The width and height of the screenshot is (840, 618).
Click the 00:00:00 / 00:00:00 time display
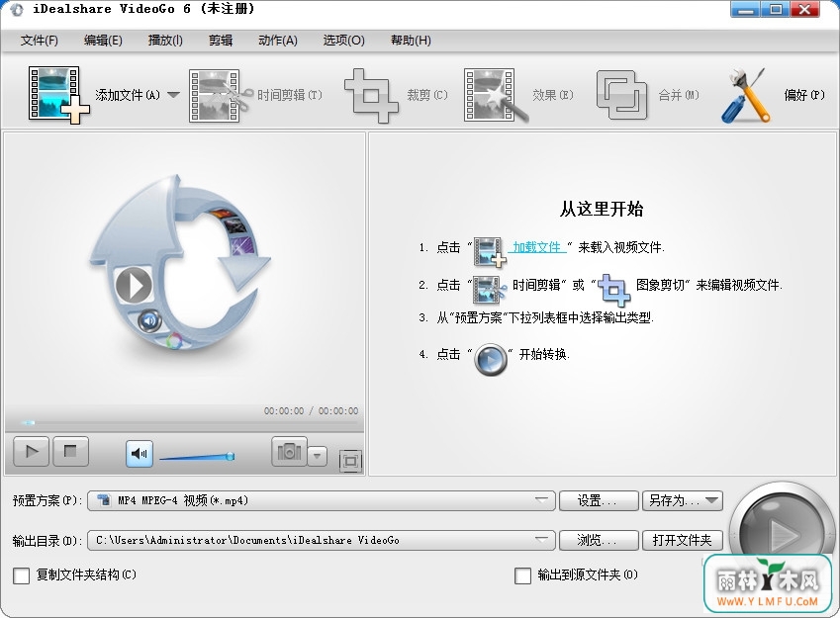click(311, 410)
